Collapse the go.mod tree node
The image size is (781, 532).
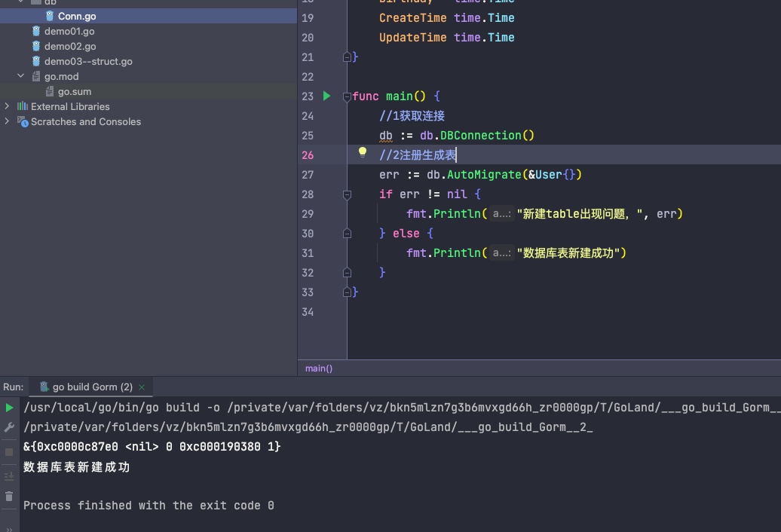pyautogui.click(x=21, y=76)
